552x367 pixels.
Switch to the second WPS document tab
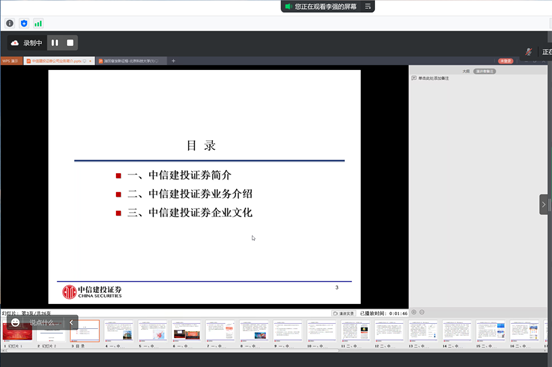[x=131, y=61]
